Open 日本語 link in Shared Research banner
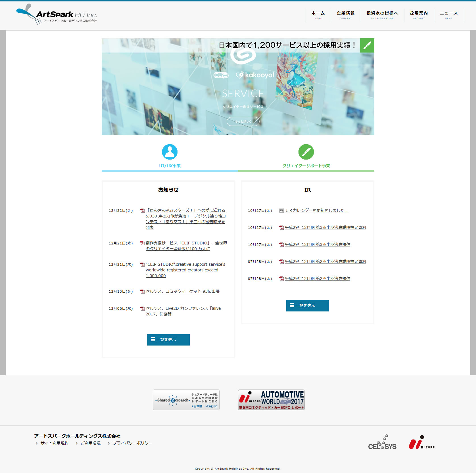The height and width of the screenshot is (473, 476). coord(197,406)
